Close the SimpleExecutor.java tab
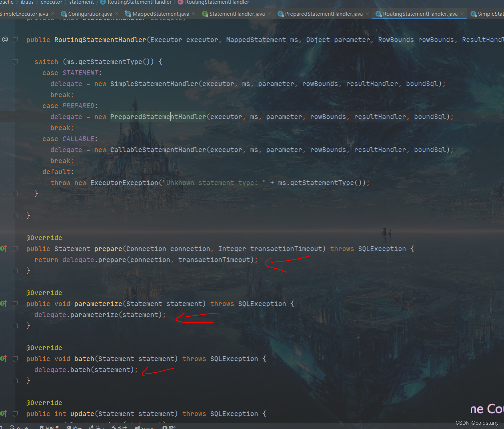 pyautogui.click(x=52, y=14)
